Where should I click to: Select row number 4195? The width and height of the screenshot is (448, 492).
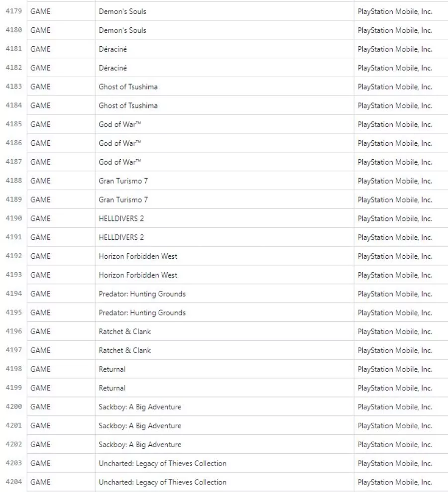14,312
